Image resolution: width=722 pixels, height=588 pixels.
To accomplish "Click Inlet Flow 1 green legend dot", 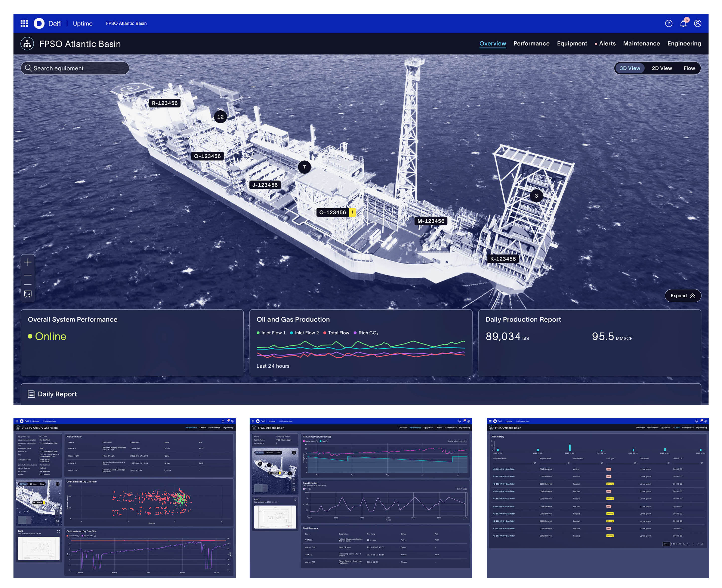I will [258, 333].
